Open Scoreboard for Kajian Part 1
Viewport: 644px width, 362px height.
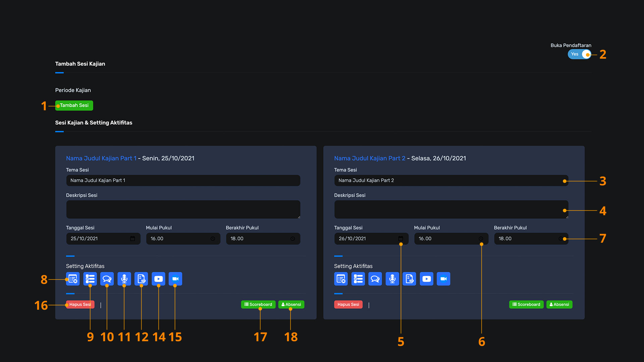click(x=258, y=304)
